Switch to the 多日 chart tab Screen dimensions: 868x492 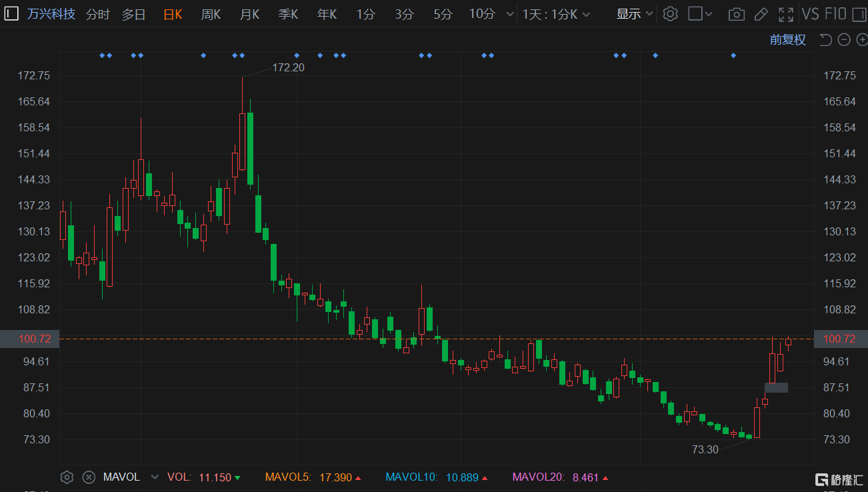[133, 14]
